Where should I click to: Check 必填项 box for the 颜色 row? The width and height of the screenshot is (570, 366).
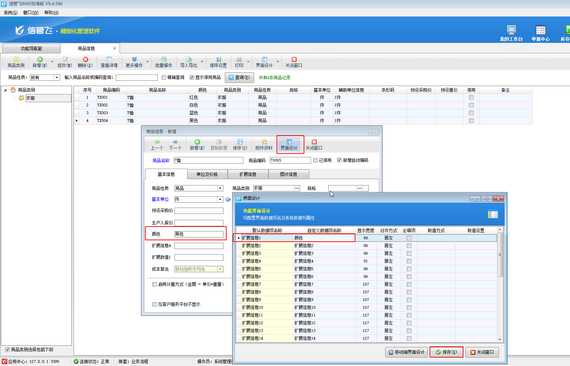409,238
